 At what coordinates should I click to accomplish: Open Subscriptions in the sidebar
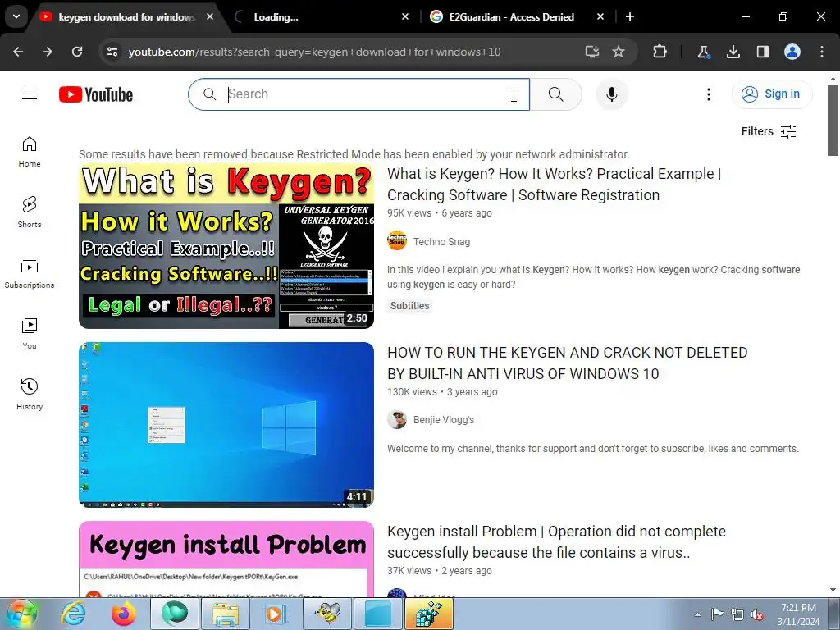pos(30,273)
